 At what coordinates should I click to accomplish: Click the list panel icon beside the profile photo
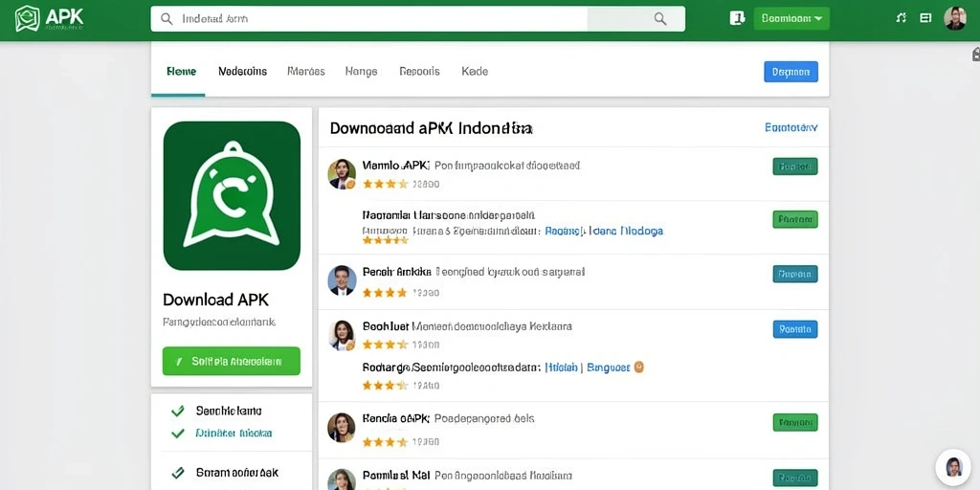pos(925,18)
